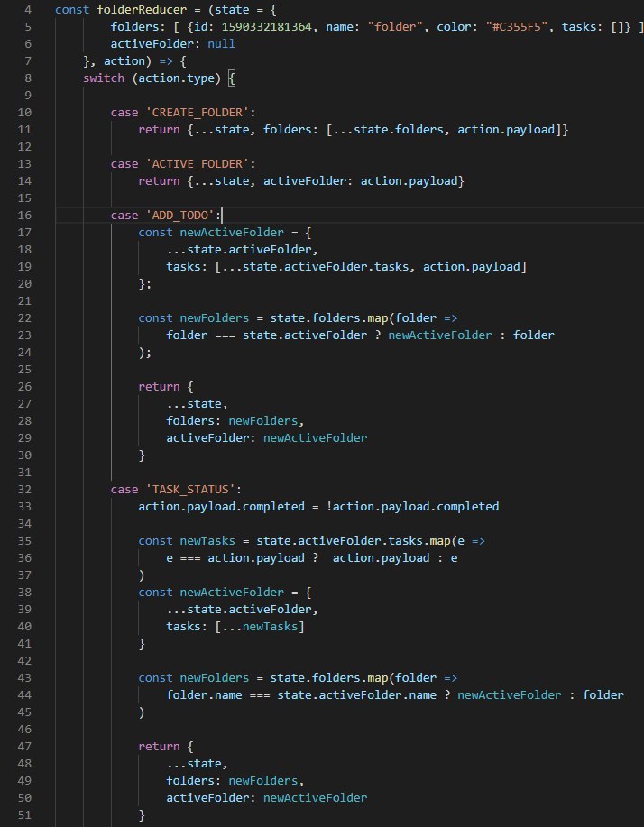Image resolution: width=644 pixels, height=827 pixels.
Task: Click the return keyword on line 47
Action: click(159, 747)
